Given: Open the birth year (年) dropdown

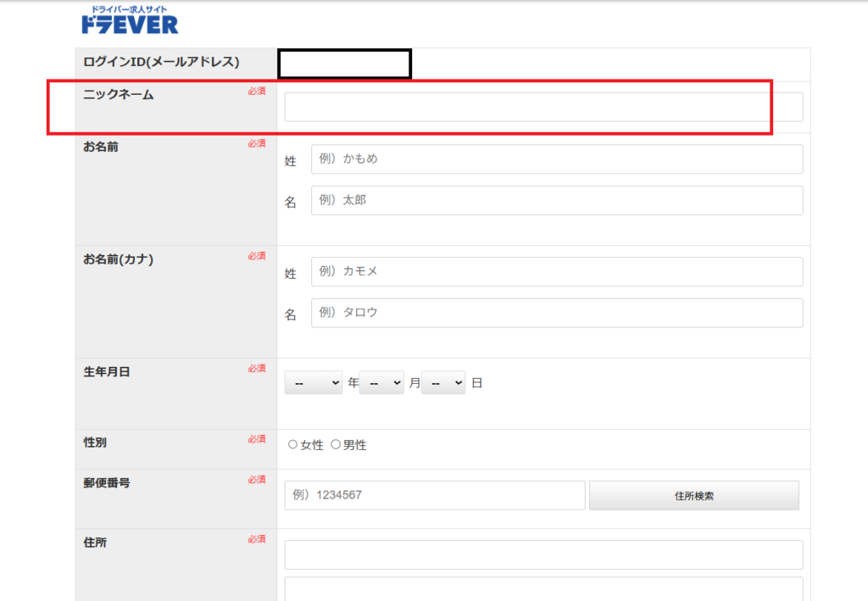Looking at the screenshot, I should [x=313, y=383].
